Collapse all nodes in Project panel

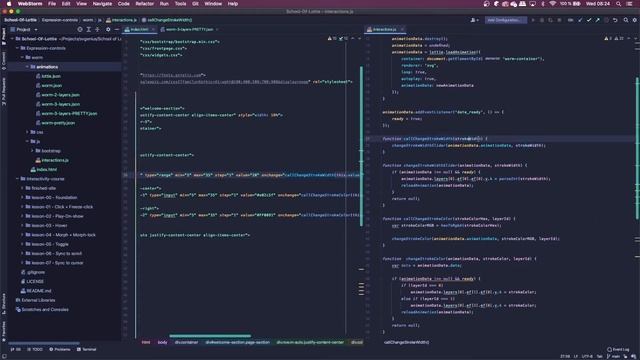(x=97, y=29)
